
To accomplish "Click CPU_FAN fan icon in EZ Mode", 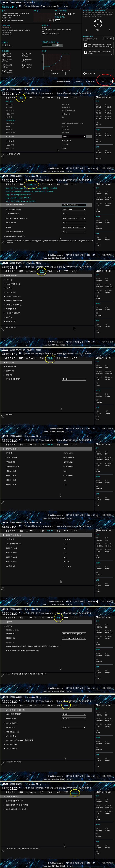I will point(4,55).
